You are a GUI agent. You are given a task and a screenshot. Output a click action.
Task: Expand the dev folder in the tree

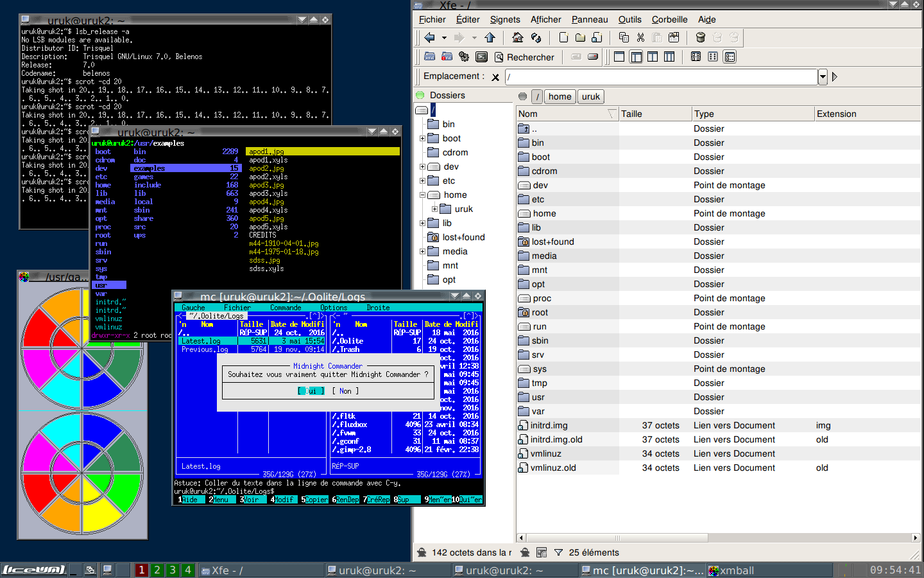pos(422,167)
